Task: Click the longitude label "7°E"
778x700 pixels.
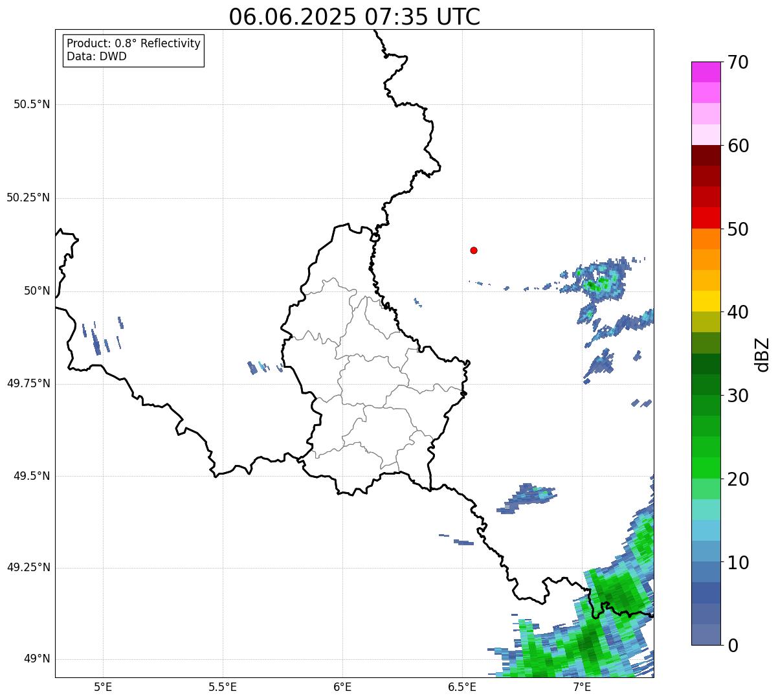Action: click(582, 687)
